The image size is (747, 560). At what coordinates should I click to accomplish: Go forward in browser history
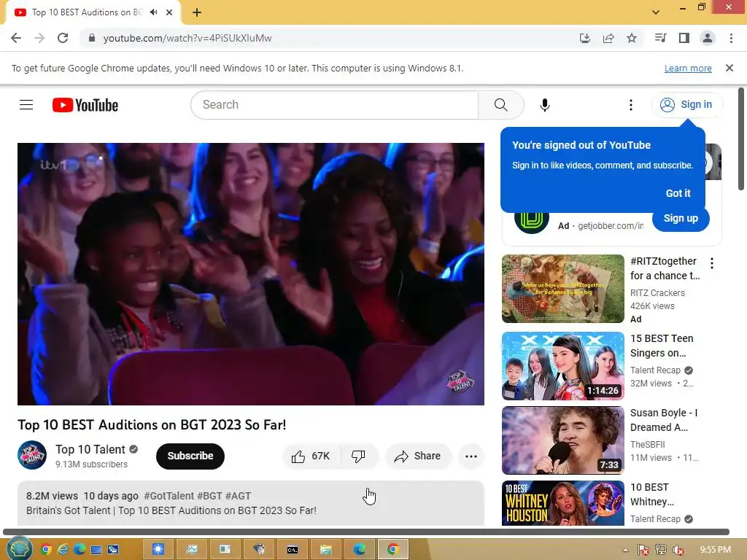pos(39,38)
